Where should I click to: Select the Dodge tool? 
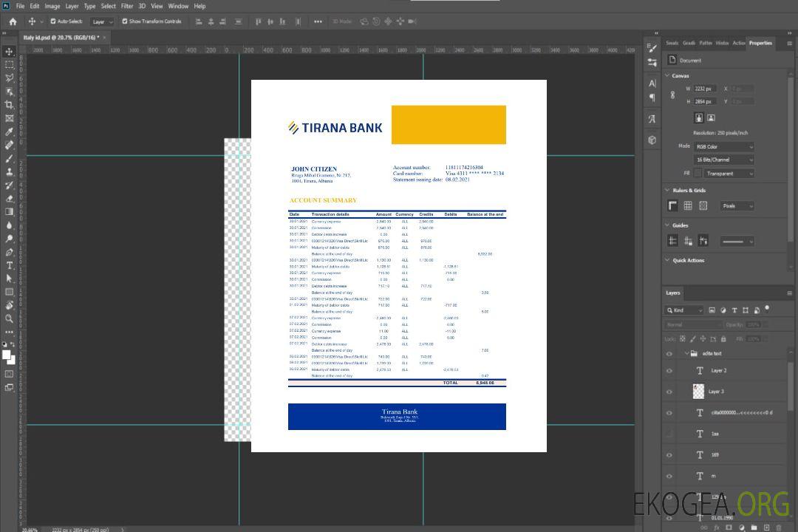(9, 238)
